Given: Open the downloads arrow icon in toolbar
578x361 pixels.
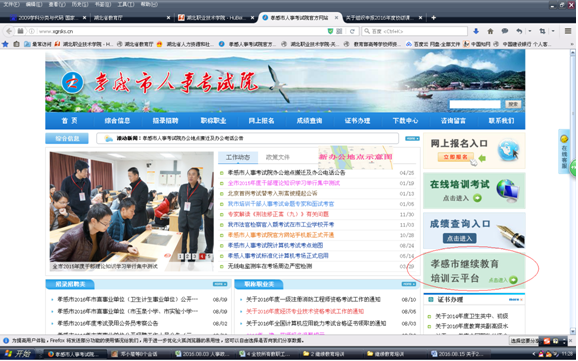Looking at the screenshot, I should click(476, 31).
